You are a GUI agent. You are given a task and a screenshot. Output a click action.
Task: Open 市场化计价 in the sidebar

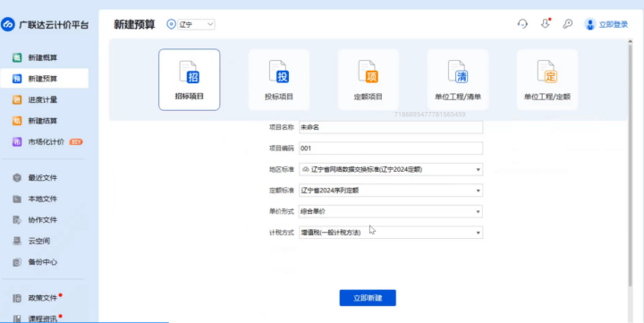[45, 141]
